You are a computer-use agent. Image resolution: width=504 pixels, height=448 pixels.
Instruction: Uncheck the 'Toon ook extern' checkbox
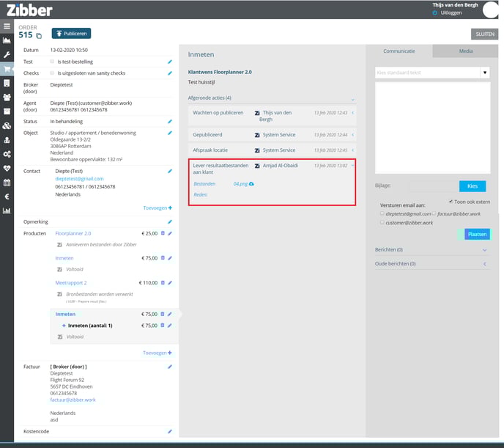pos(450,201)
